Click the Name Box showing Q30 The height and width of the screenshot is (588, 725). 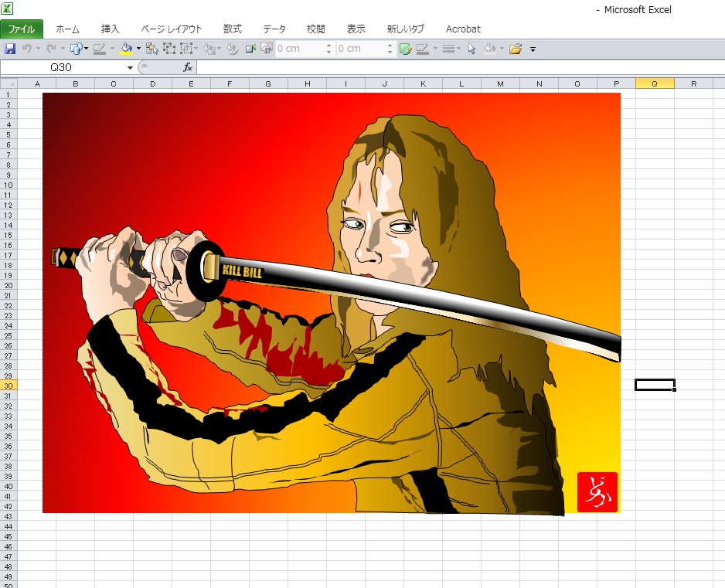63,67
